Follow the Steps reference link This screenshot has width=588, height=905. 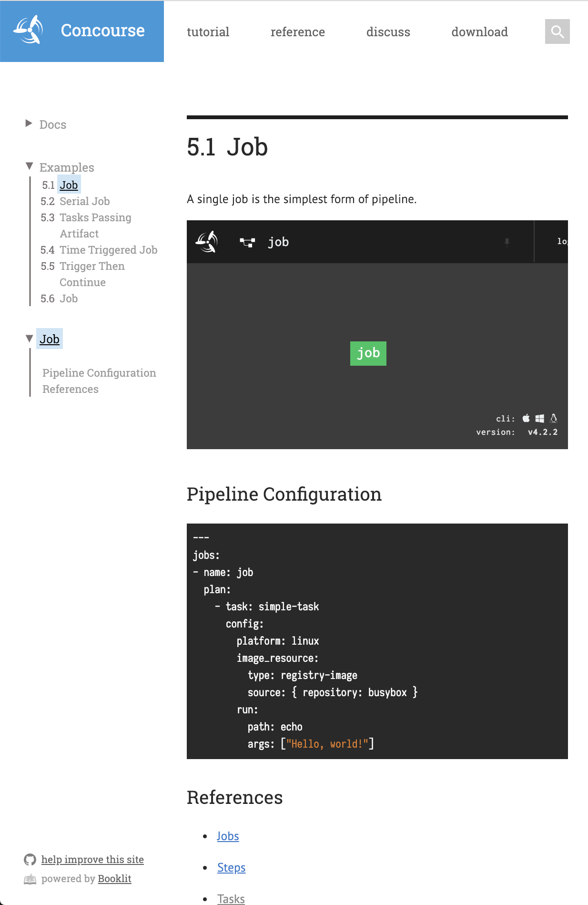[231, 868]
